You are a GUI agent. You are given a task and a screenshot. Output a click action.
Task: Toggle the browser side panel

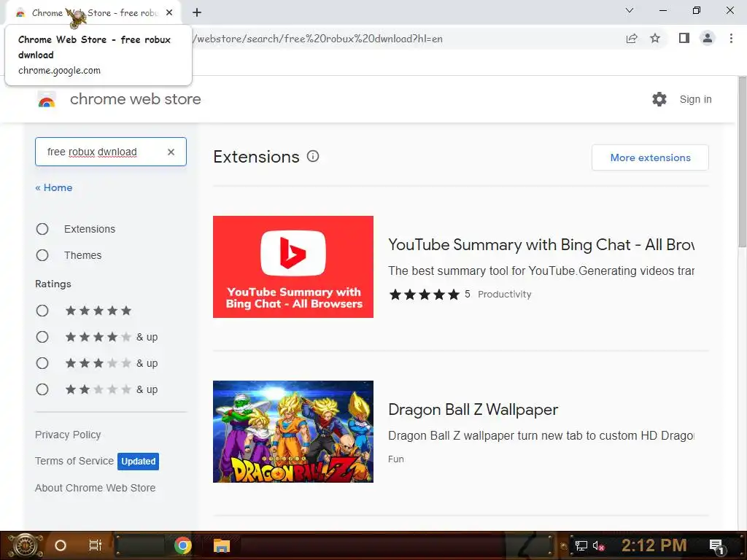[684, 38]
